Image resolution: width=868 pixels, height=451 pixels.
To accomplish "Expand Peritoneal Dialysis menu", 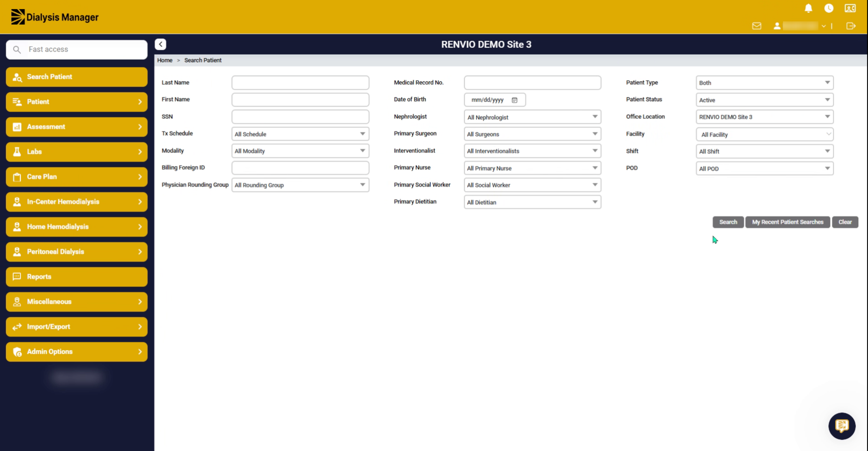I will tap(77, 252).
